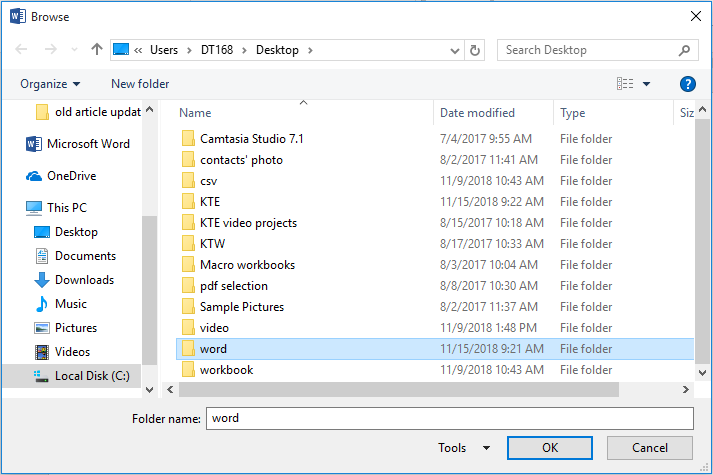Click the Refresh button beside address bar

(476, 50)
